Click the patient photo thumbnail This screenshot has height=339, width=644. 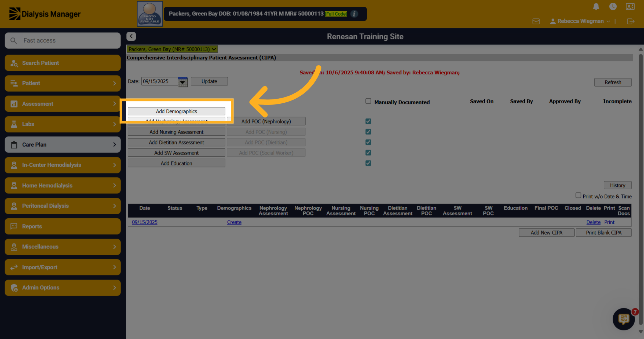(150, 14)
